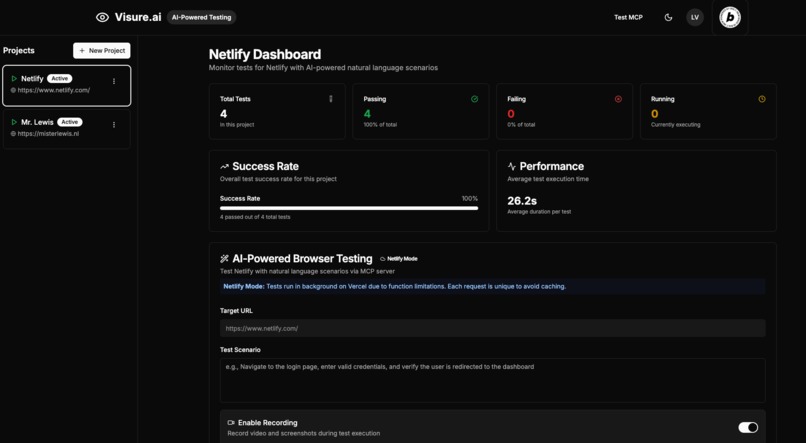Screen dimensions: 806x443
Task: Click the Mr. Lewis Active status badge
Action: click(69, 122)
